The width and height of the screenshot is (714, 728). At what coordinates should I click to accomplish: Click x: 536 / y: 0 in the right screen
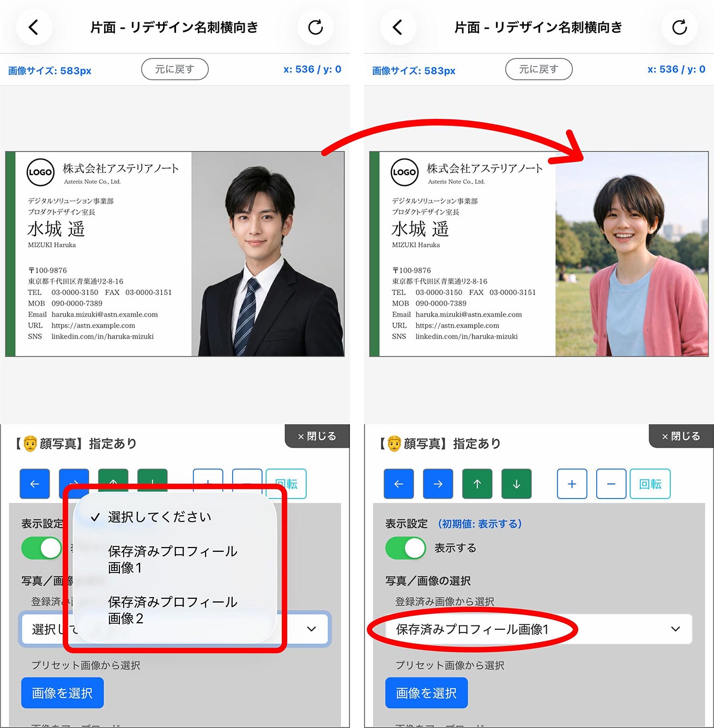coord(676,69)
